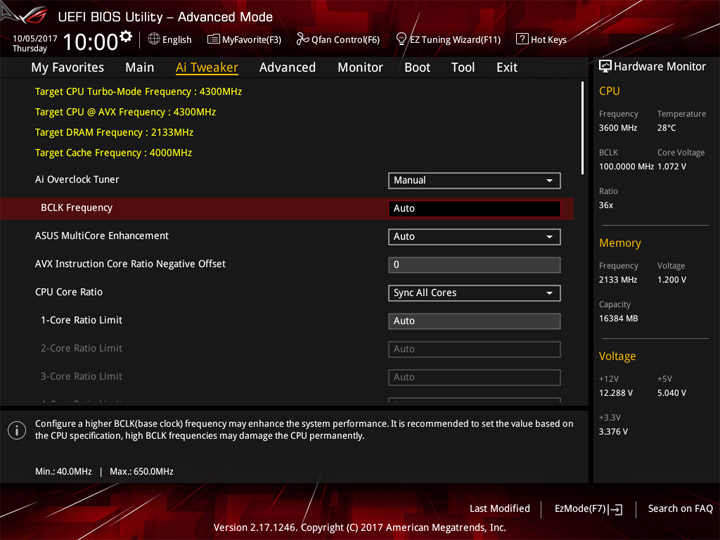Click the Target CPU @ AVX Frequency line

click(x=125, y=112)
